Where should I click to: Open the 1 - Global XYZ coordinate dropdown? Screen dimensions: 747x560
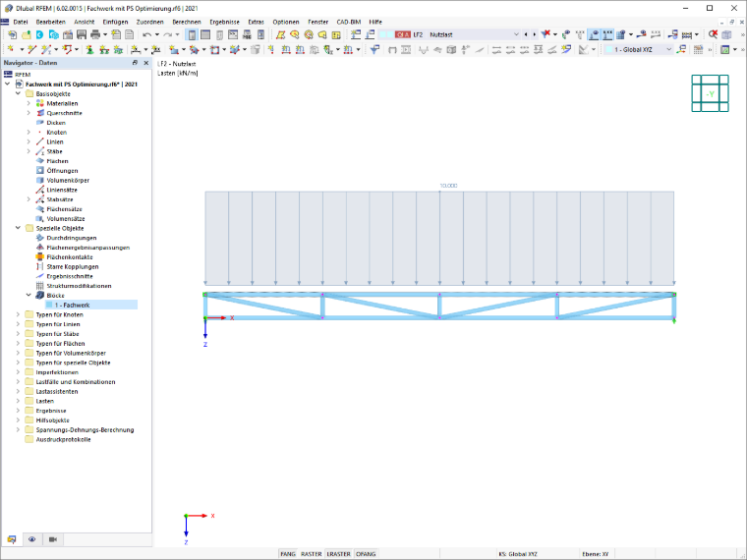[668, 49]
